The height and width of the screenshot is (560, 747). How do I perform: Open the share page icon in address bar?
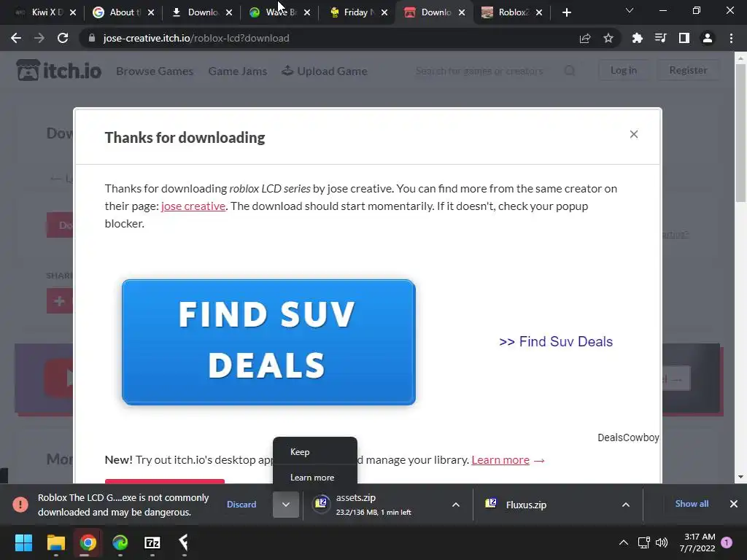pos(585,38)
